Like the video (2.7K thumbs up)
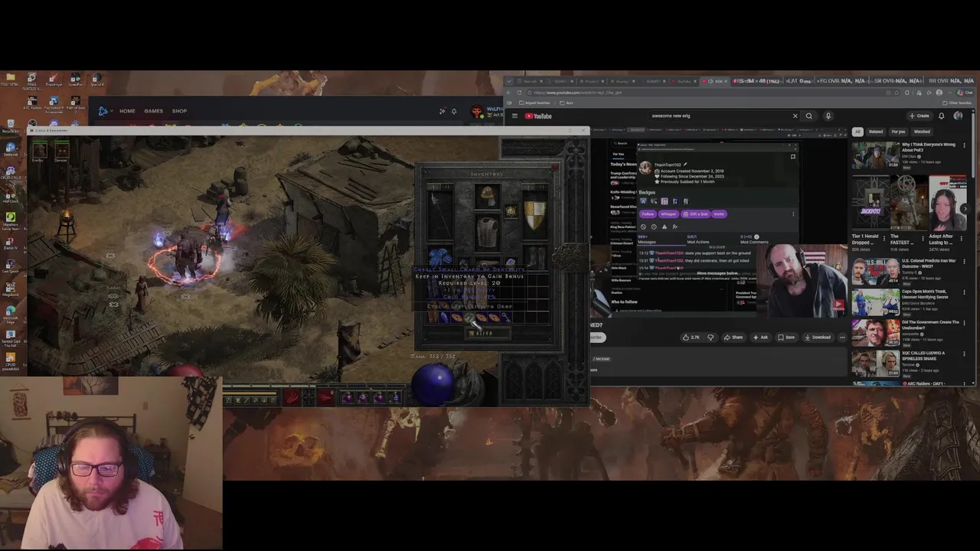This screenshot has height=551, width=980. click(x=691, y=337)
